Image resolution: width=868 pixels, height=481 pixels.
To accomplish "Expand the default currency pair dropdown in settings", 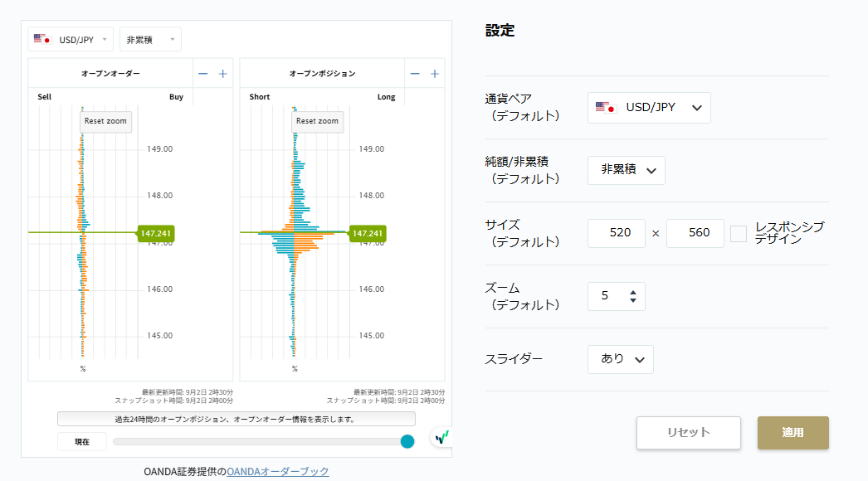I will (649, 108).
